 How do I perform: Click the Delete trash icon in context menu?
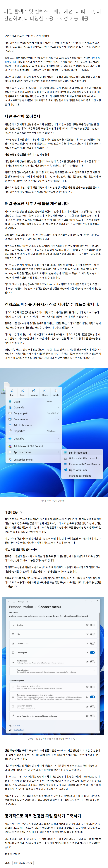click(56, 391)
